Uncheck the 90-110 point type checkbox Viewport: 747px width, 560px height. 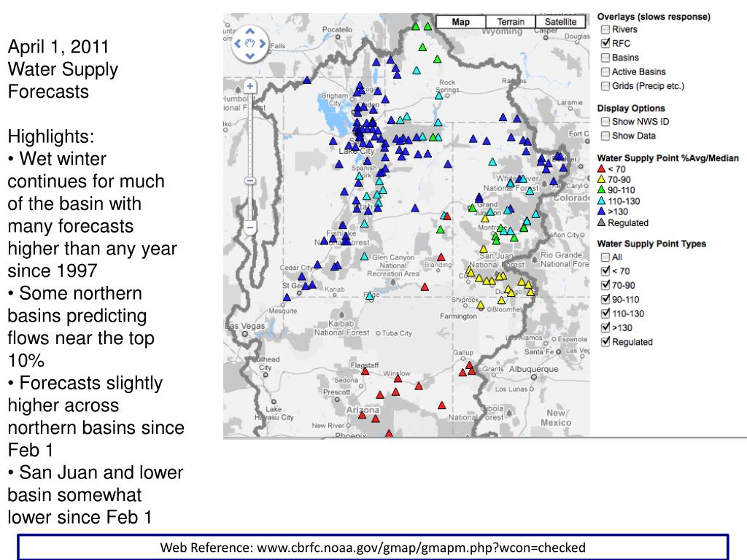(x=605, y=300)
